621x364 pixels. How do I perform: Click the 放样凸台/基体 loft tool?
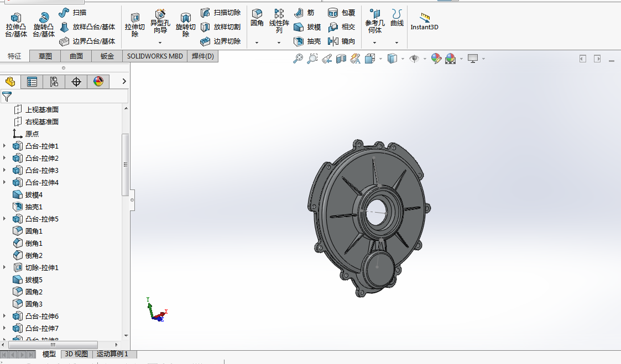[87, 27]
